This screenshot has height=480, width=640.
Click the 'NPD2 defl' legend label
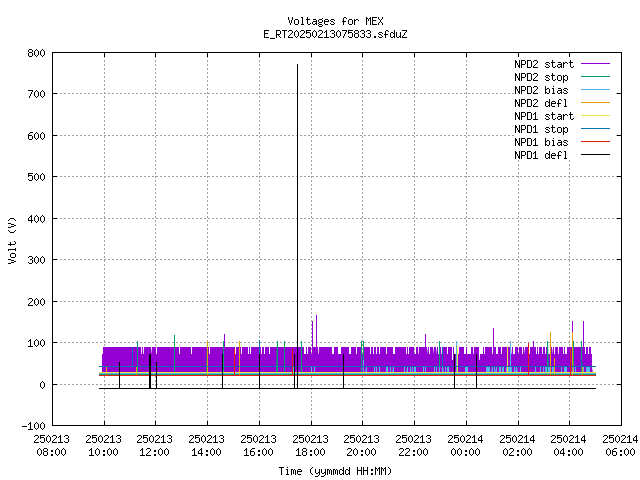(541, 103)
